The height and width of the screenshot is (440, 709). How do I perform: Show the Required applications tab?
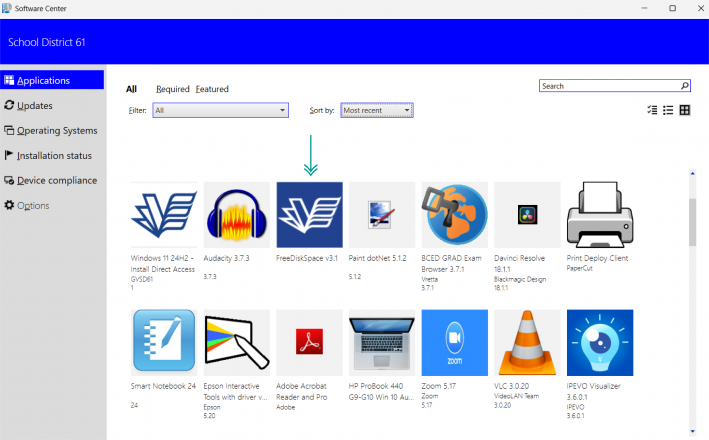pos(172,89)
